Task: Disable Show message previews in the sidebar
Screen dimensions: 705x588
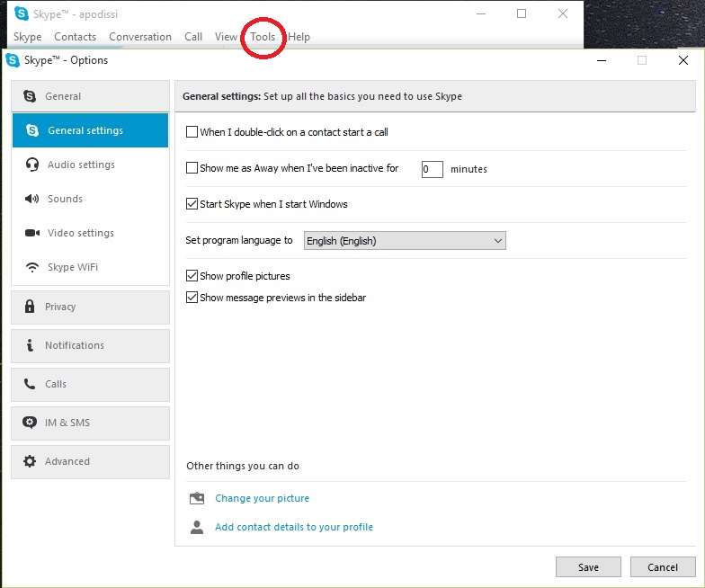Action: tap(192, 297)
